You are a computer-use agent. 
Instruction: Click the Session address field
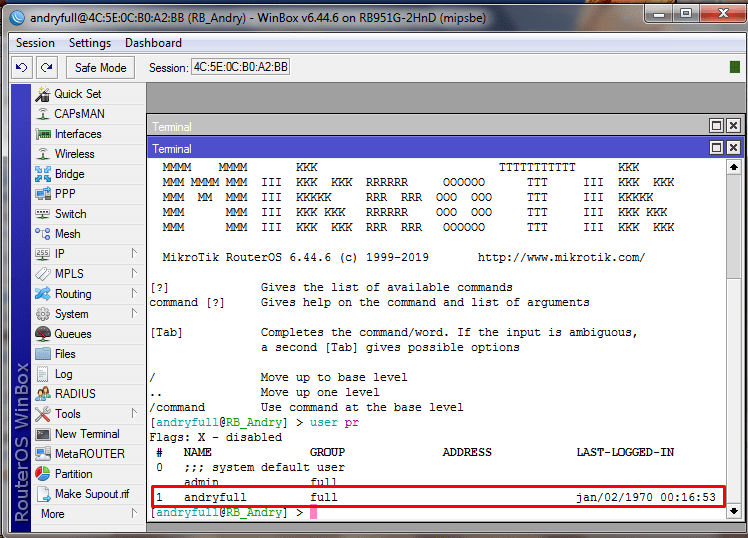240,67
